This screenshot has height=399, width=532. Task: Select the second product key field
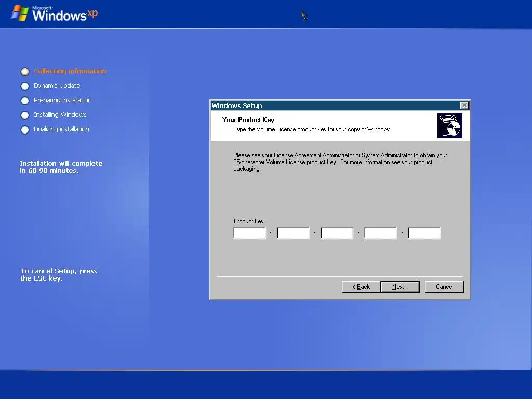(x=293, y=233)
